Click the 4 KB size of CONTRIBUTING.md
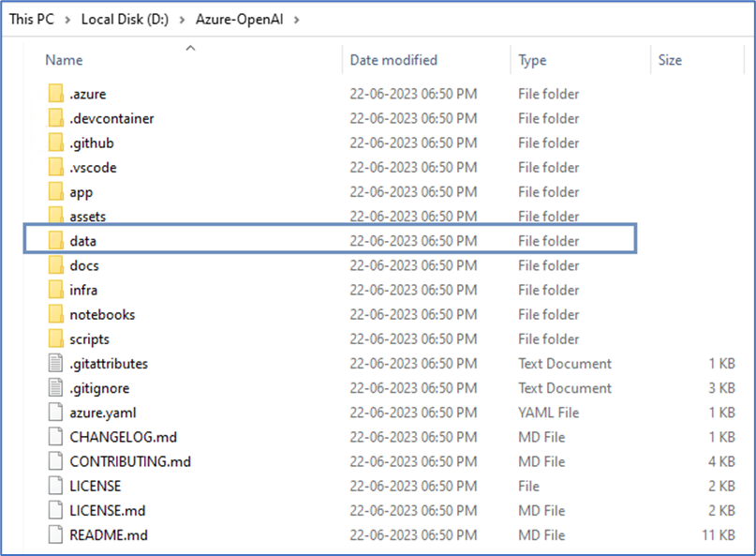 point(721,462)
